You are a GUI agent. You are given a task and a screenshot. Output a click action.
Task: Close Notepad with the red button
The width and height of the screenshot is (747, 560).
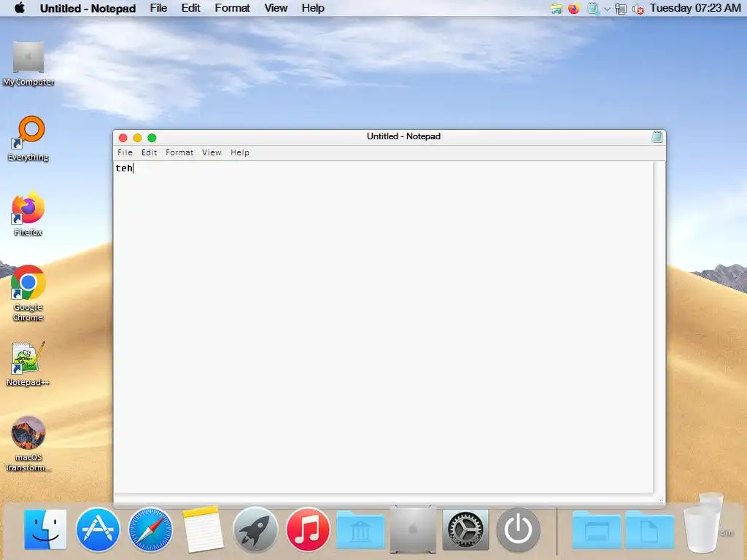pyautogui.click(x=123, y=138)
